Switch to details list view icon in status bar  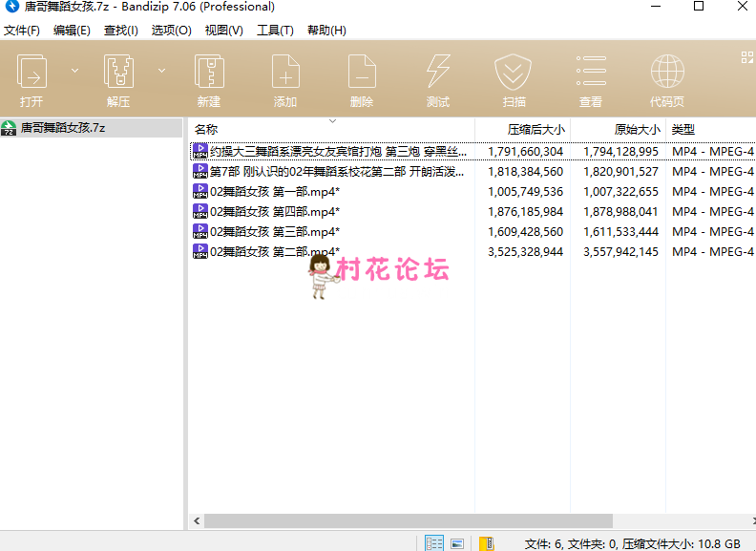pyautogui.click(x=434, y=543)
